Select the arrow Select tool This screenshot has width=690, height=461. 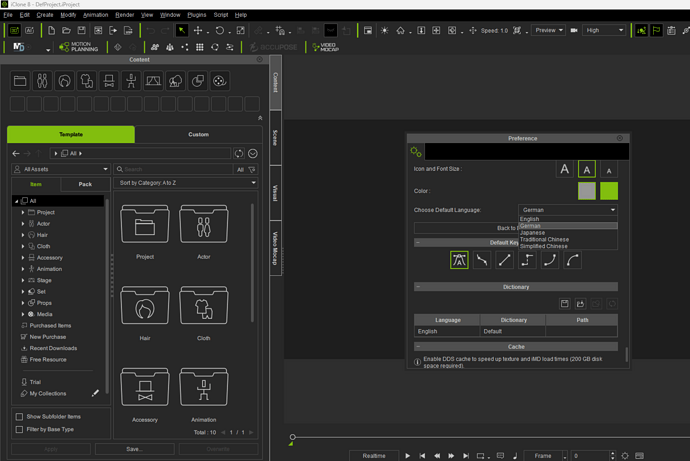181,30
